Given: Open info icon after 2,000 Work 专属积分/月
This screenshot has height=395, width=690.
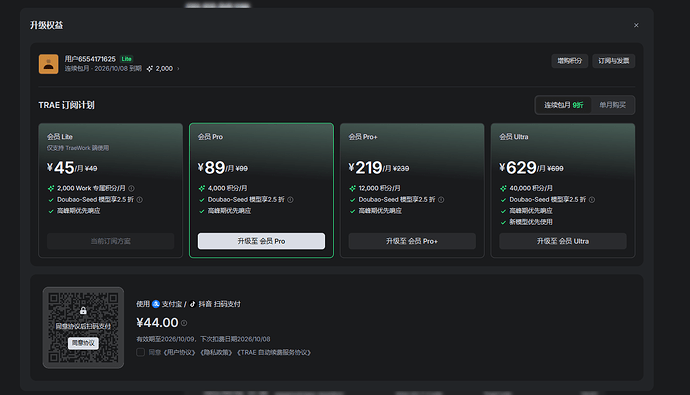Looking at the screenshot, I should click(131, 188).
